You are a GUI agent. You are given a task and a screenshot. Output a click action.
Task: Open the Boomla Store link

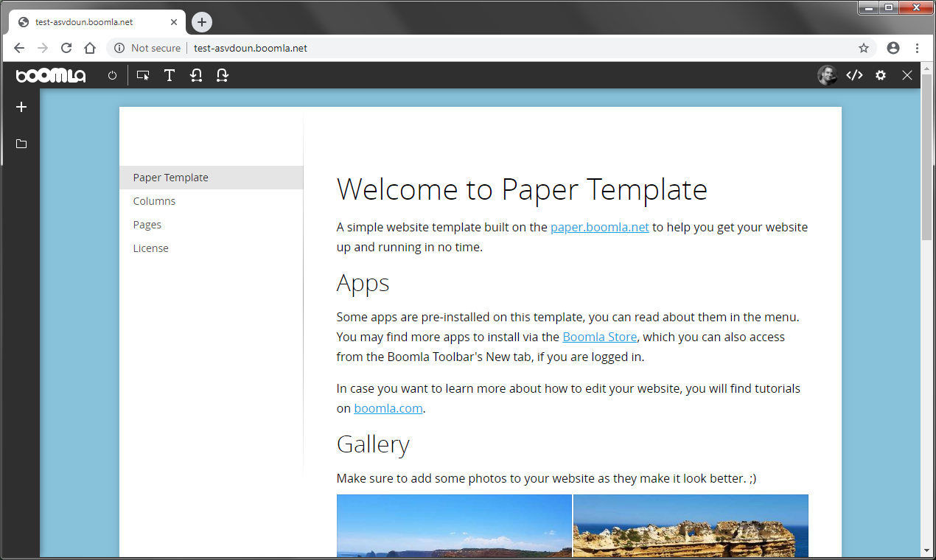click(x=599, y=337)
